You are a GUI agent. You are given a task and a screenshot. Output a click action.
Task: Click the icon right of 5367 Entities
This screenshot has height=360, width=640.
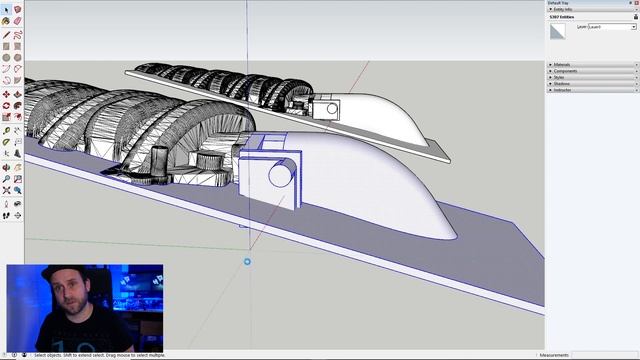(x=636, y=17)
